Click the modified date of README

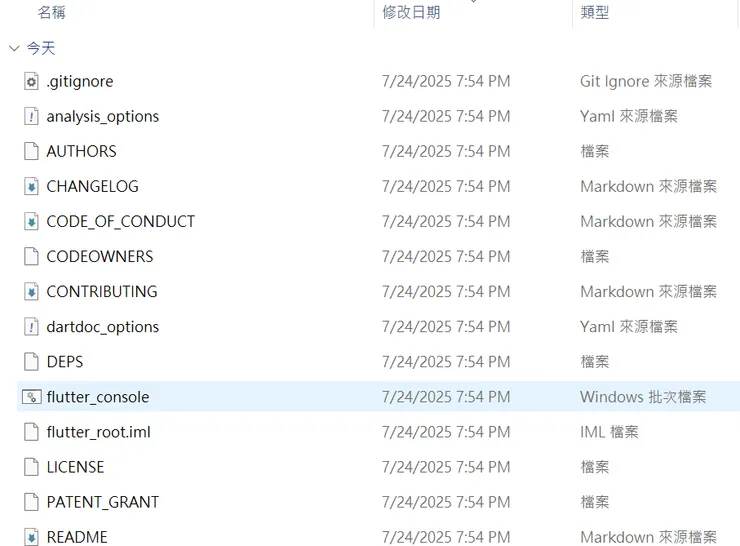446,537
